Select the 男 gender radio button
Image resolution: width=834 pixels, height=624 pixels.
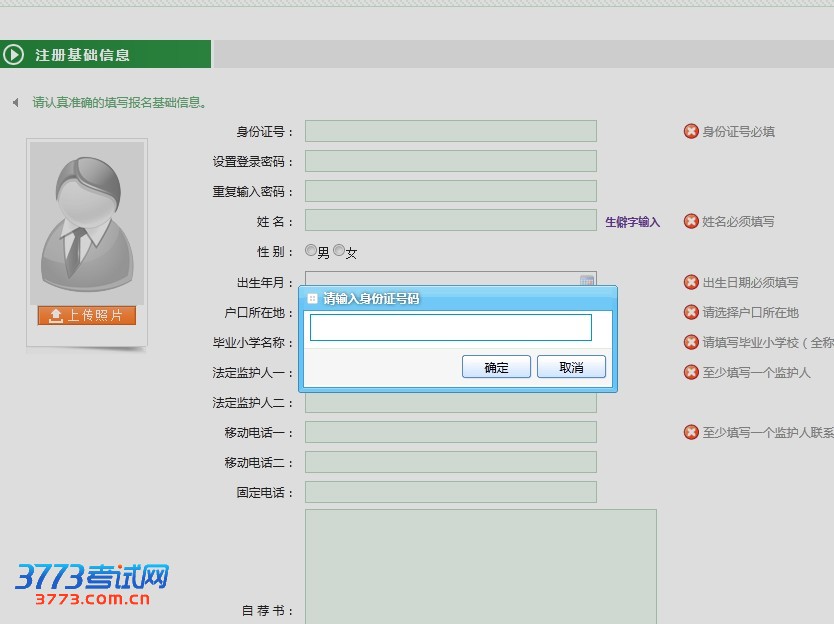[x=311, y=251]
